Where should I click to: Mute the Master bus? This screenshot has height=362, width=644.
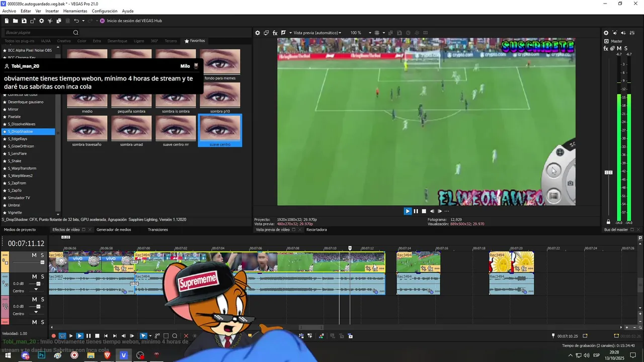pyautogui.click(x=620, y=48)
